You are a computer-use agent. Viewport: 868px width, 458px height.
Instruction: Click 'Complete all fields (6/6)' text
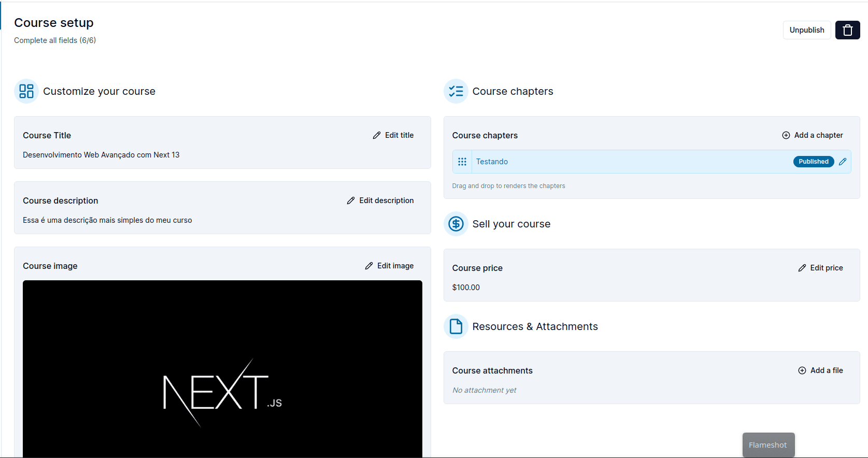pyautogui.click(x=55, y=40)
